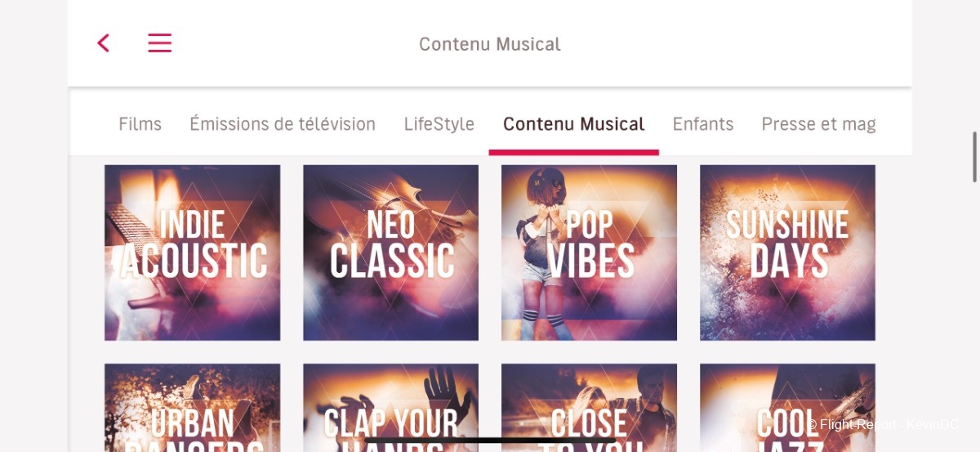This screenshot has width=980, height=452.
Task: Open the hamburger menu icon
Action: pyautogui.click(x=160, y=43)
